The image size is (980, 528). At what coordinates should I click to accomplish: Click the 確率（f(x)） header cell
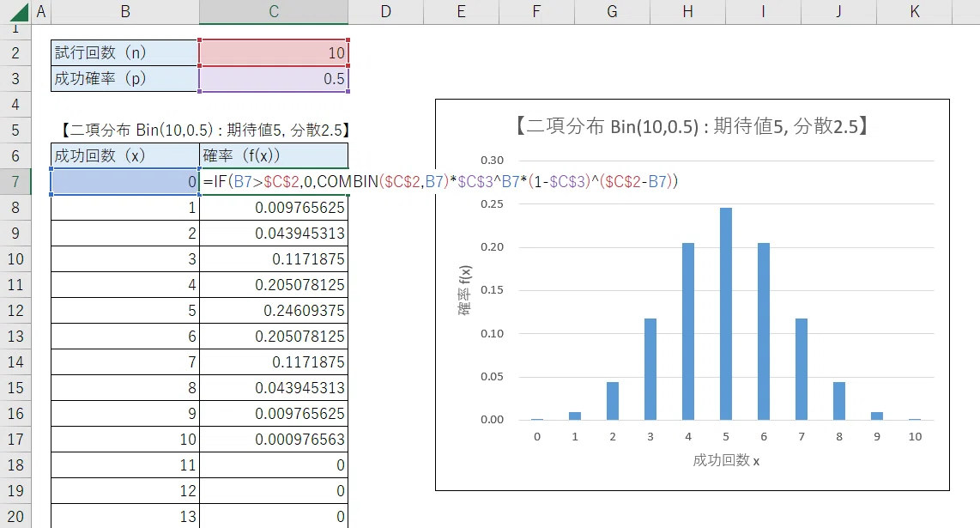pyautogui.click(x=274, y=155)
